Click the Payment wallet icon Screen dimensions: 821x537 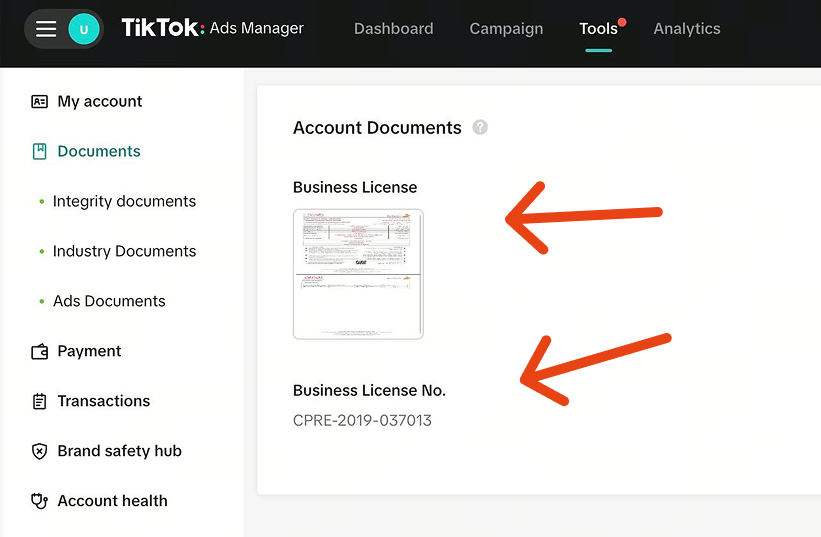39,352
